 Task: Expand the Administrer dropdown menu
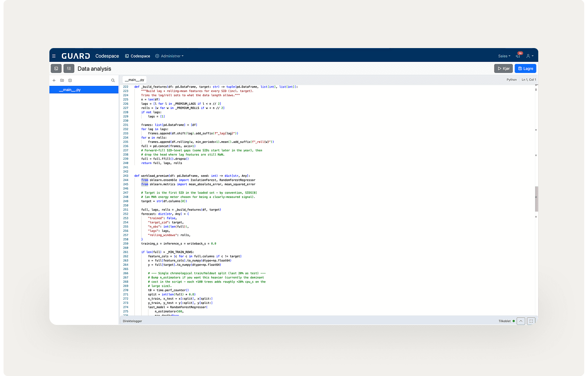pyautogui.click(x=169, y=56)
